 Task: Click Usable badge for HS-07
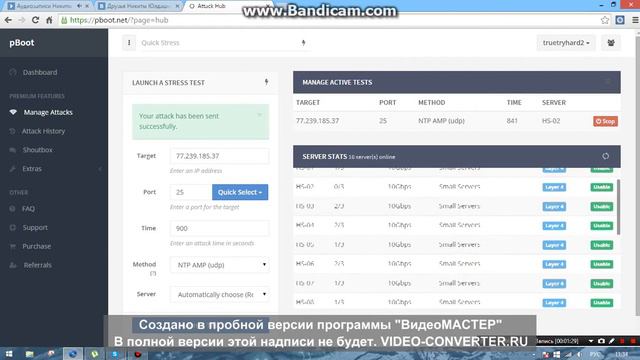pos(602,284)
